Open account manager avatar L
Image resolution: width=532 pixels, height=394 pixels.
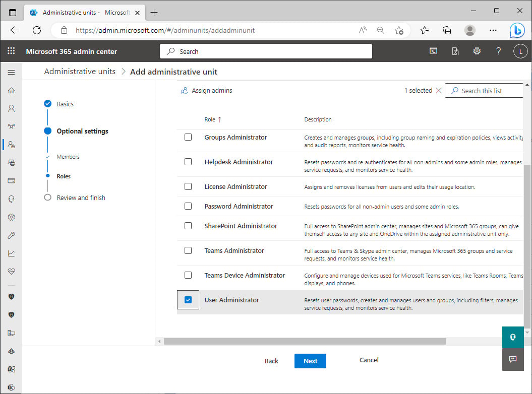pyautogui.click(x=520, y=51)
